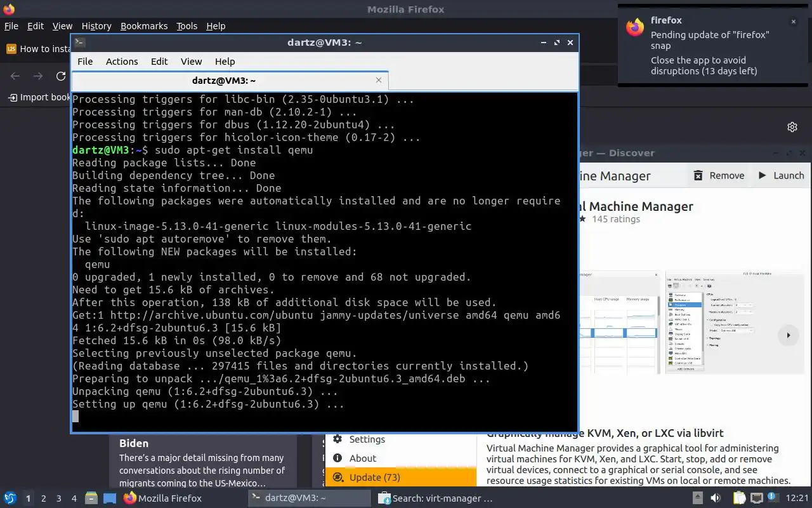The image size is (812, 508).
Task: Open Firefox Help menu
Action: 216,26
